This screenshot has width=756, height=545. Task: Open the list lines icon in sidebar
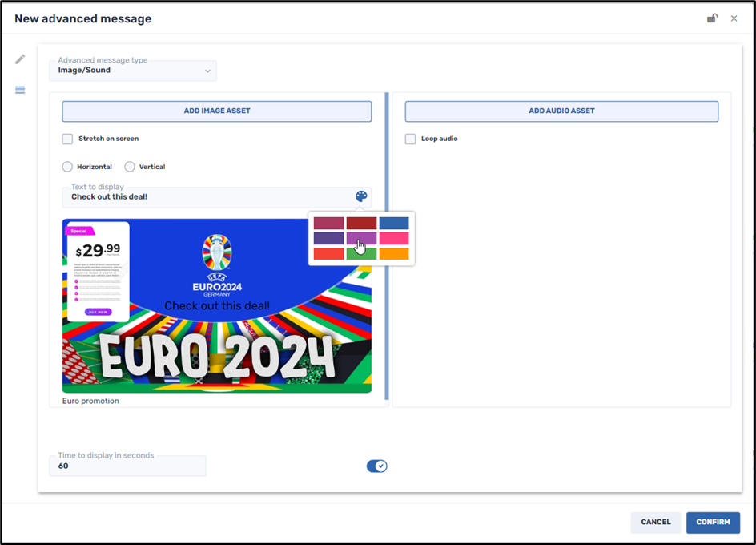(20, 90)
